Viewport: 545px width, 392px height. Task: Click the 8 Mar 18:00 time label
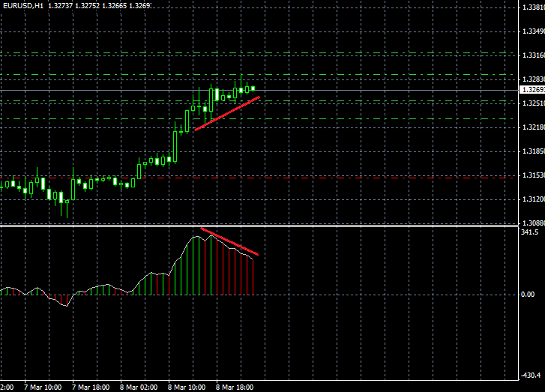click(235, 388)
